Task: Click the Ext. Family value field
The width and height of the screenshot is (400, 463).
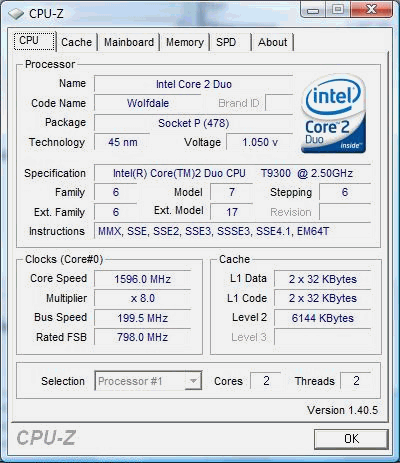Action: click(x=116, y=212)
